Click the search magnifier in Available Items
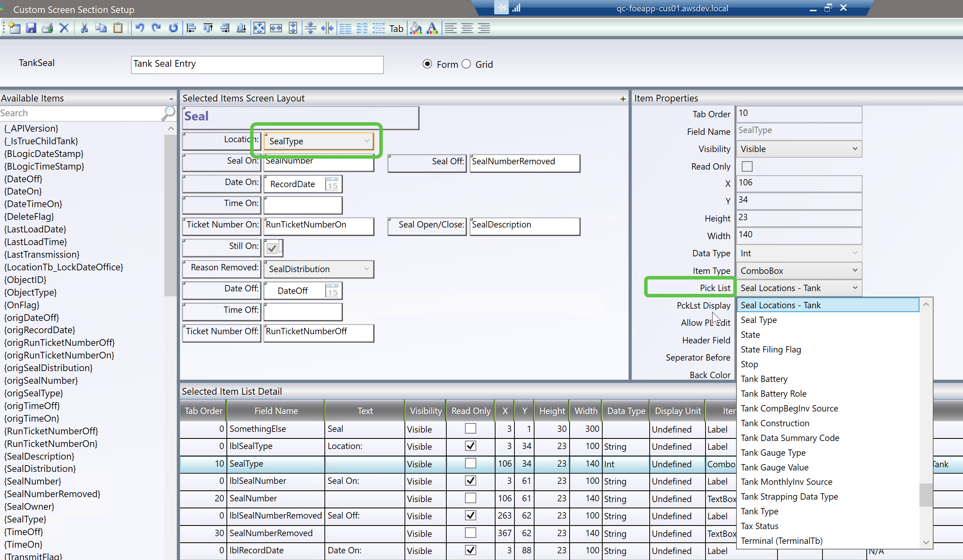 [168, 113]
